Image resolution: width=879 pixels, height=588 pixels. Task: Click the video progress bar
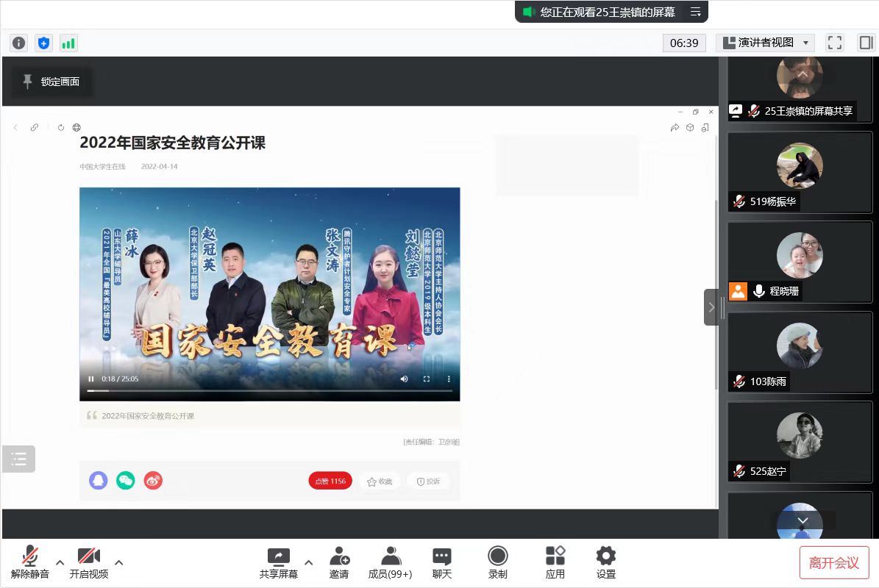pos(269,391)
